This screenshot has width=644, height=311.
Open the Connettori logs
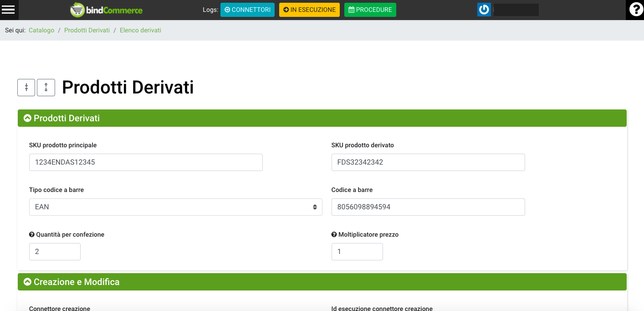(247, 10)
